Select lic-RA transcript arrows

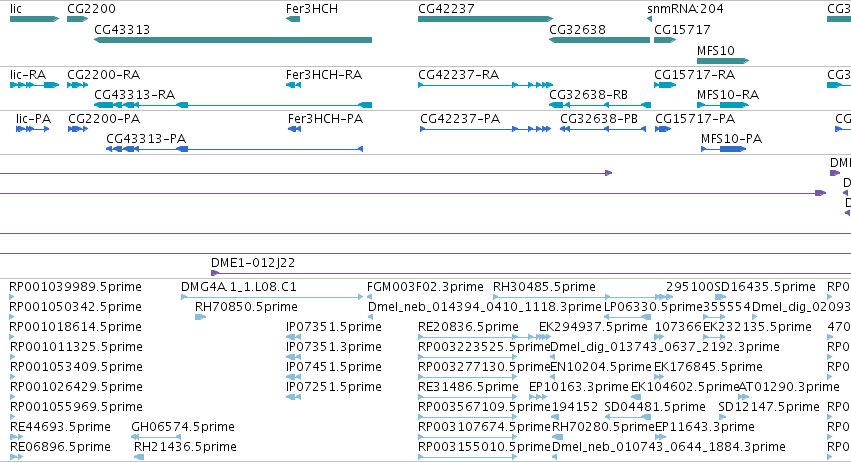(x=34, y=85)
